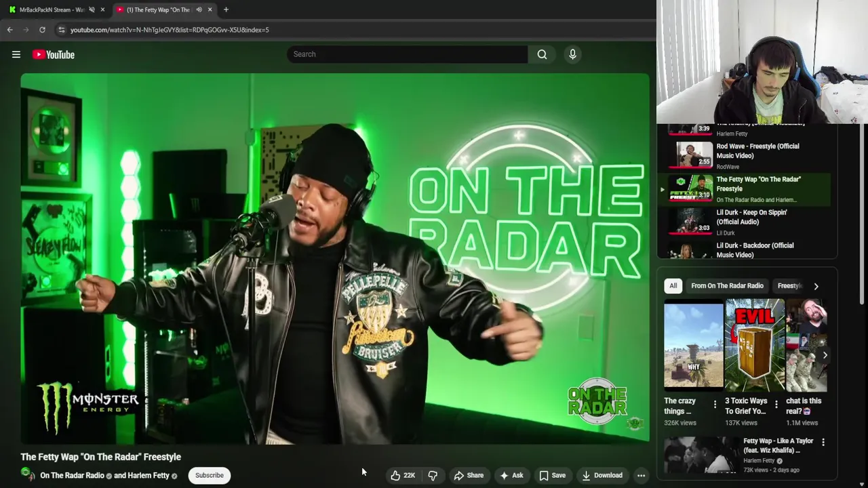Pause the On The Radar video player

[335, 259]
